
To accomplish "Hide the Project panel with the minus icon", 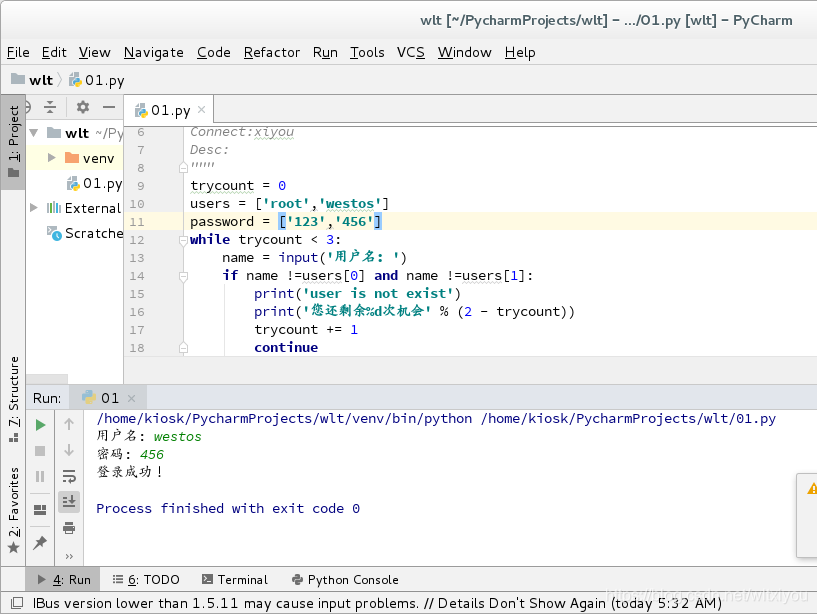I will pos(109,107).
